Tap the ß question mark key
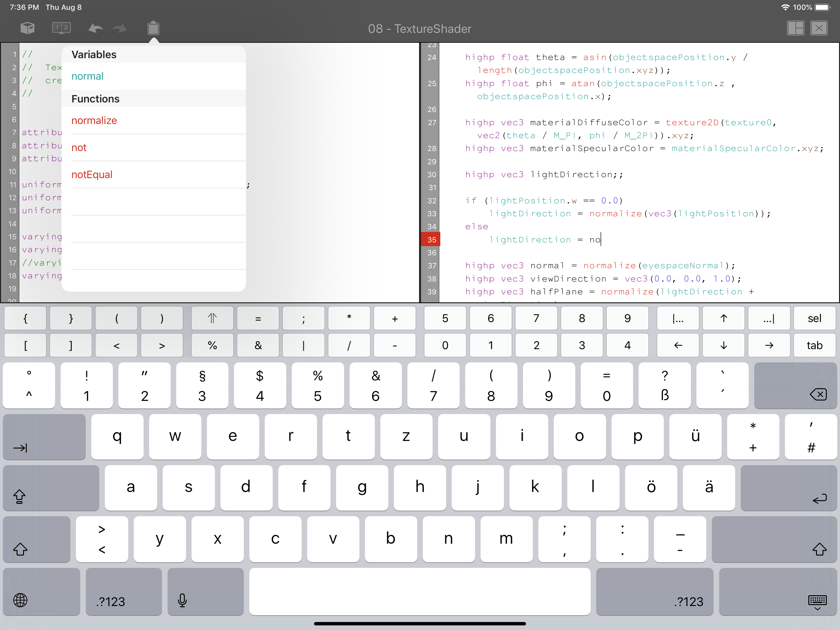Viewport: 840px width, 630px height. click(664, 386)
